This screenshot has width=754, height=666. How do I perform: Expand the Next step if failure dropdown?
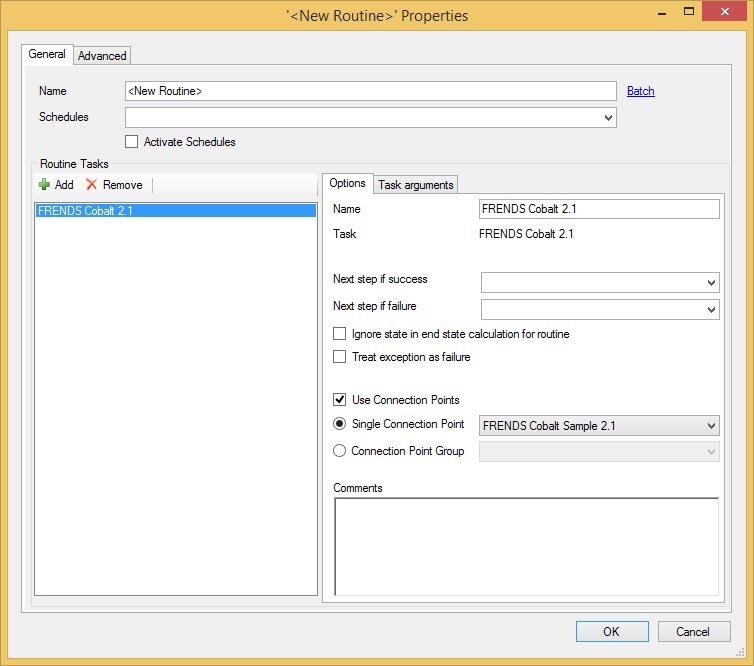coord(600,309)
